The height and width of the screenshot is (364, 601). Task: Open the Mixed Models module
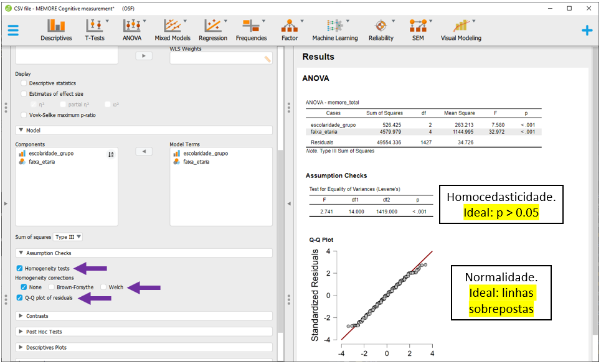173,30
